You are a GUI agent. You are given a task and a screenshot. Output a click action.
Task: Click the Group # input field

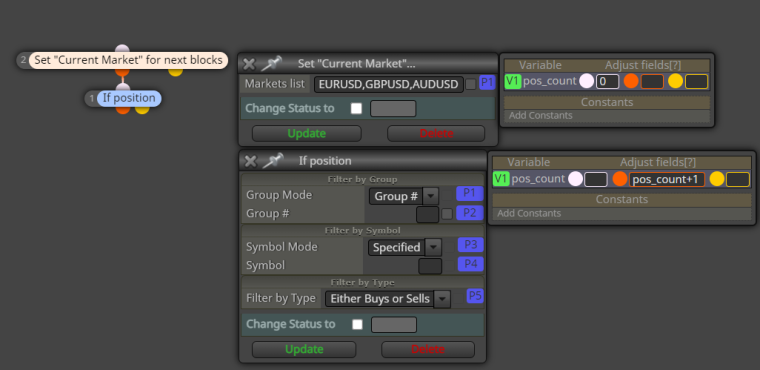click(x=428, y=214)
